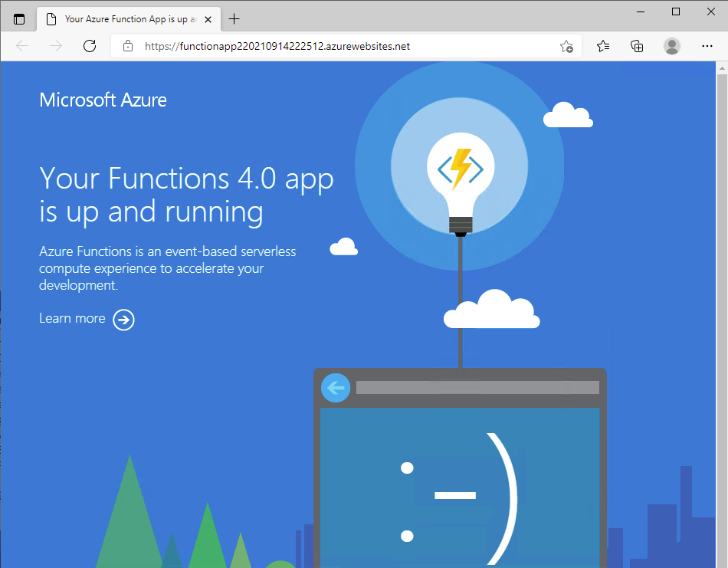Click the Microsoft Azure heading

pyautogui.click(x=103, y=100)
